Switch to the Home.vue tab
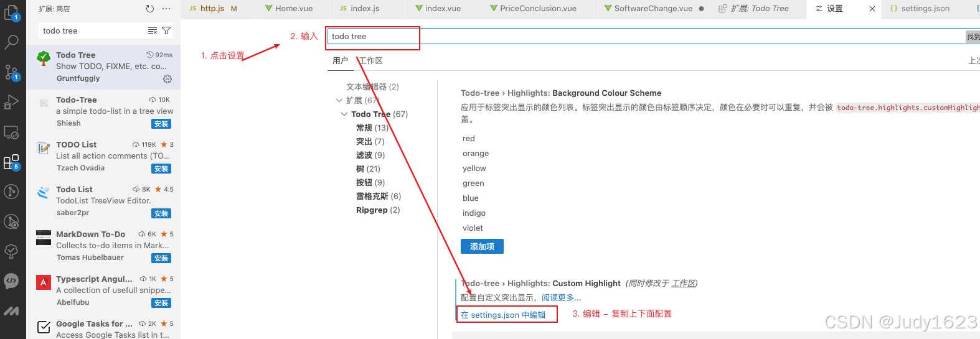980x339 pixels. [x=294, y=9]
